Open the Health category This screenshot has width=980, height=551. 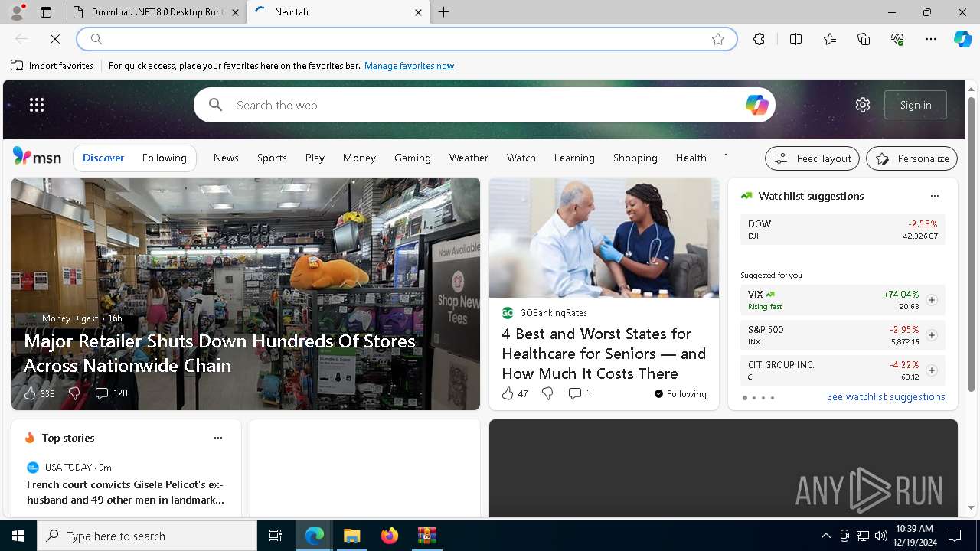pyautogui.click(x=691, y=158)
